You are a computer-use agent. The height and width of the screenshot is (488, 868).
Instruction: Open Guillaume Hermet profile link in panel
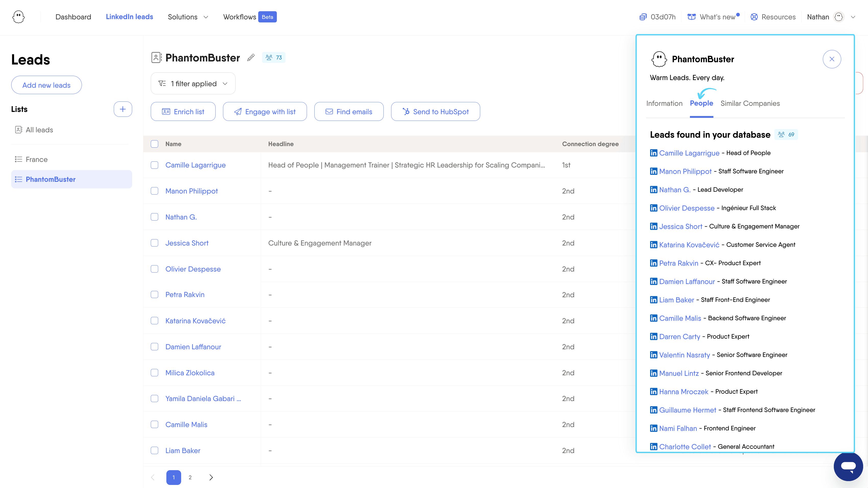[687, 410]
